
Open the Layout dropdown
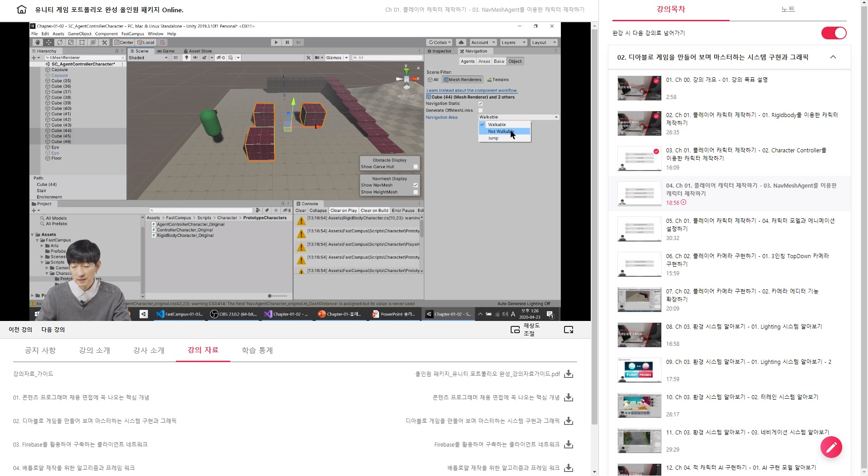coord(543,42)
